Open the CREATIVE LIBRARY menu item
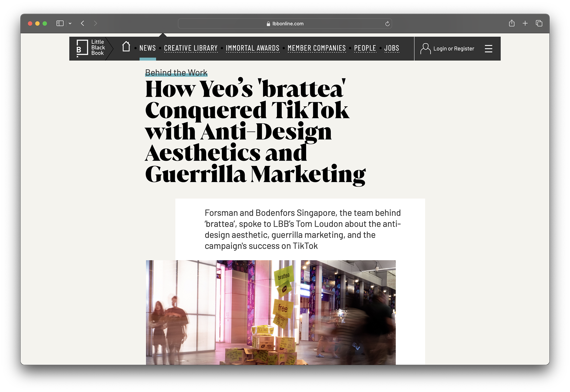Screen dimensions: 570x392 pyautogui.click(x=191, y=48)
